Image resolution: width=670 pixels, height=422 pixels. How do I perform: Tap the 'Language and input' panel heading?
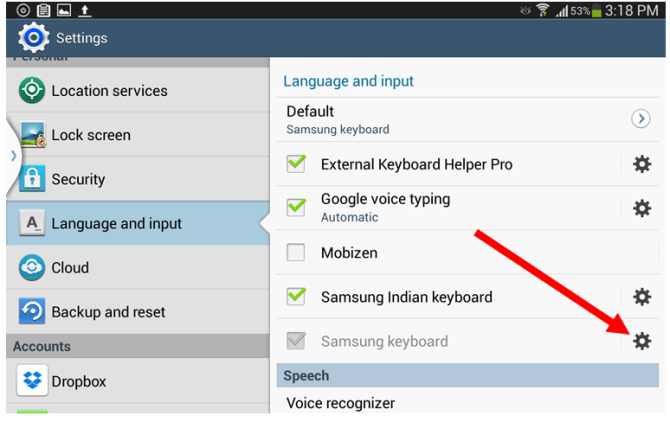point(348,81)
